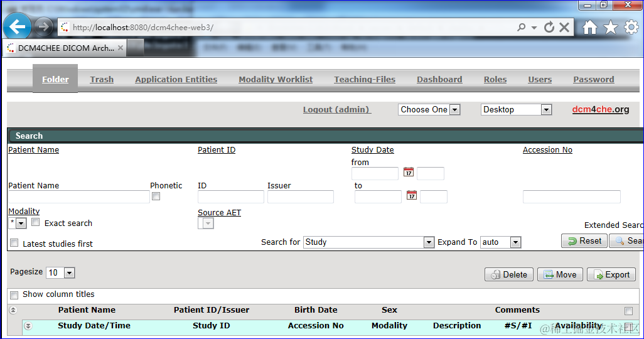This screenshot has width=644, height=339.
Task: Switch to the Folder tab
Action: pos(55,79)
